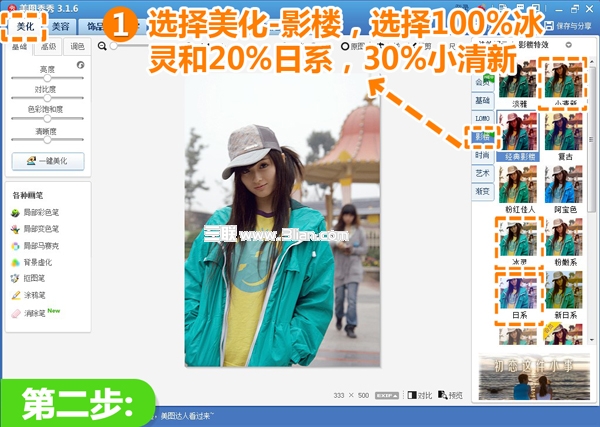Open the 渐变 effects category
Image resolution: width=600 pixels, height=427 pixels.
(x=483, y=191)
